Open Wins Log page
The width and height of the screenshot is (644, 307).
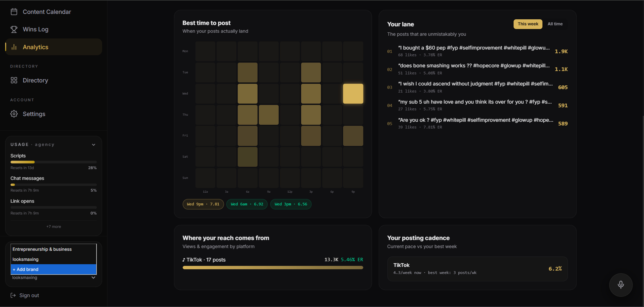click(x=54, y=29)
